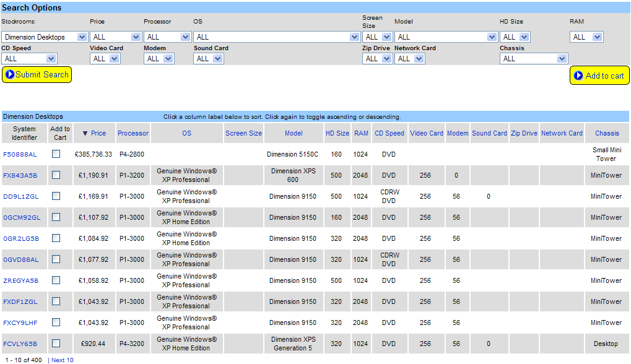Open the Processor filter dropdown
The height and width of the screenshot is (364, 631).
[x=167, y=37]
